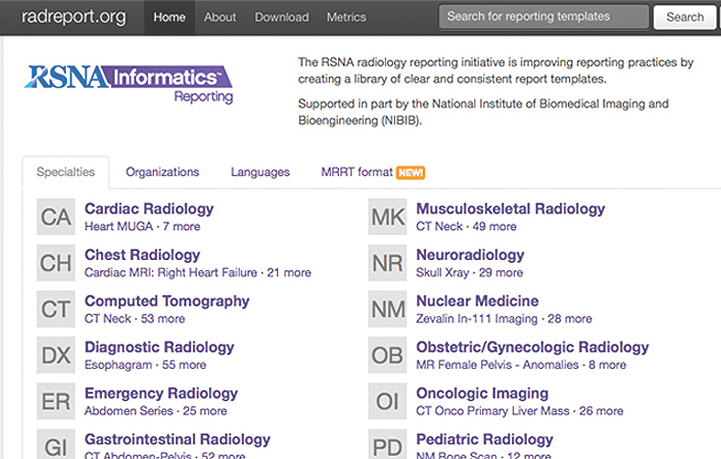Click 8 more under Obstetric/Gynecologic Radiology
The width and height of the screenshot is (721, 459).
607,365
